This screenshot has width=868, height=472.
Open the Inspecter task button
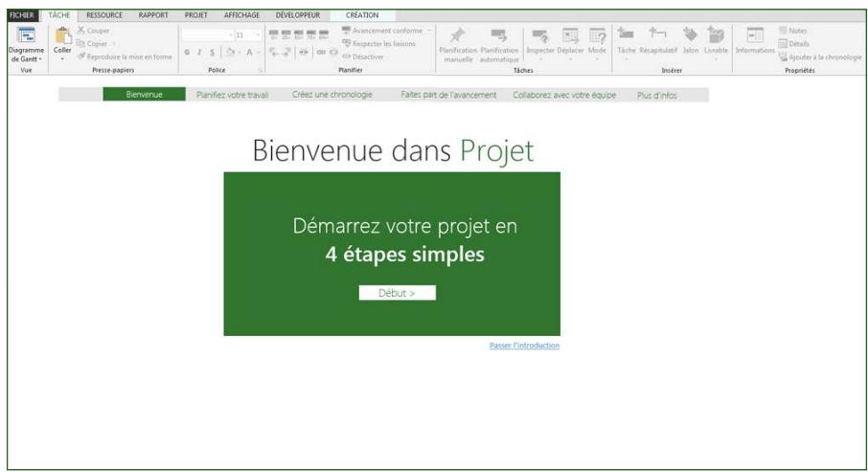pos(540,43)
